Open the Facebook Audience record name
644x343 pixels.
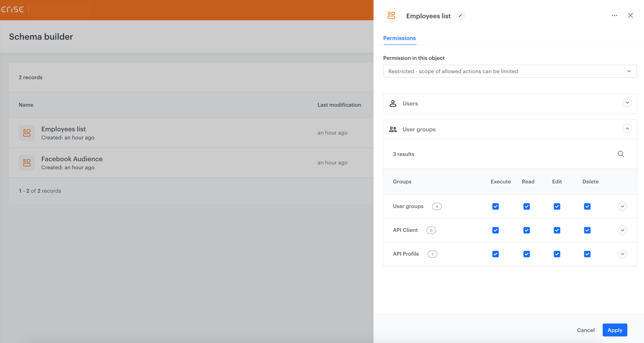pos(72,159)
